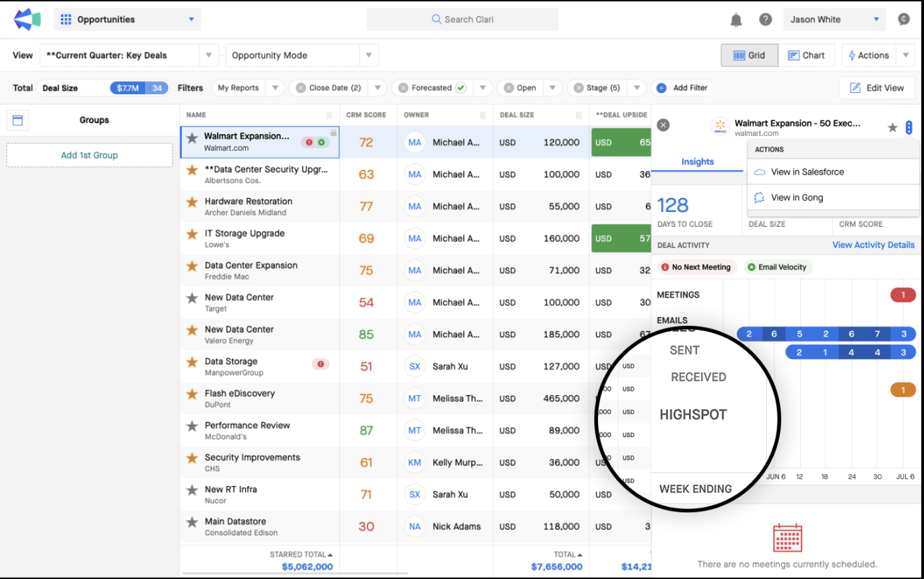This screenshot has width=924, height=579.
Task: Click the Clari logo
Action: 27,20
